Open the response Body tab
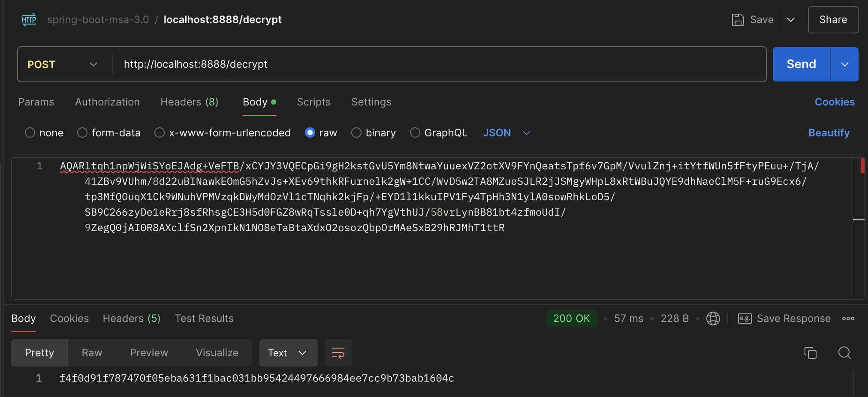Viewport: 868px width, 397px height. coord(24,319)
